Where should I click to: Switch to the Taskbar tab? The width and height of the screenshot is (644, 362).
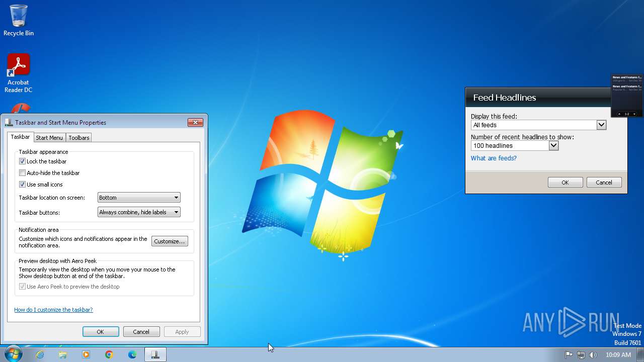click(x=20, y=137)
